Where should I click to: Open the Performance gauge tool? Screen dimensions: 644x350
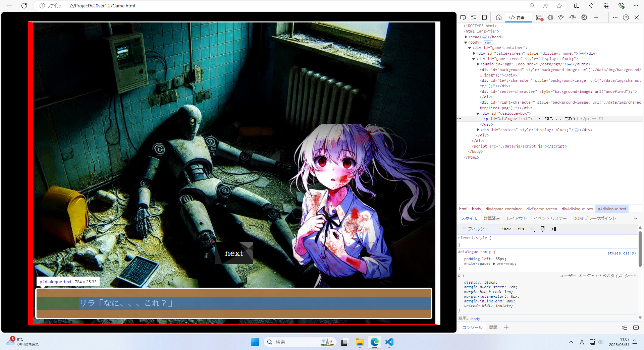coord(573,17)
